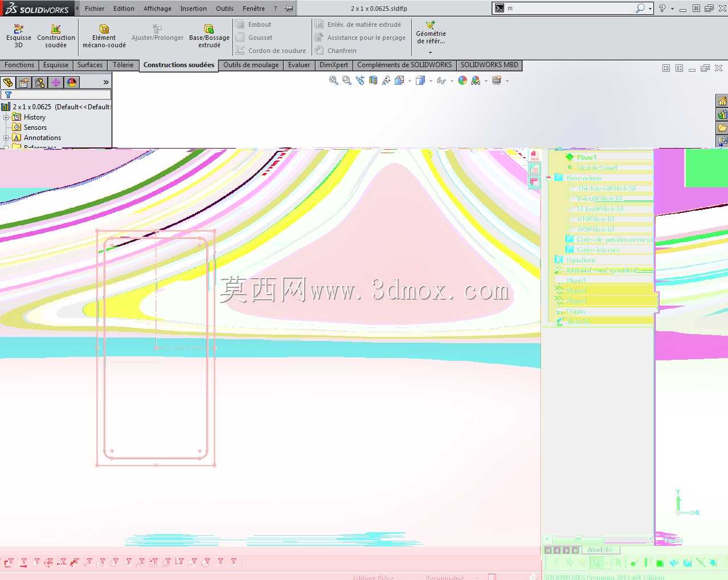Click the Géométrie de référ... icon
728x580 pixels.
coord(431,25)
